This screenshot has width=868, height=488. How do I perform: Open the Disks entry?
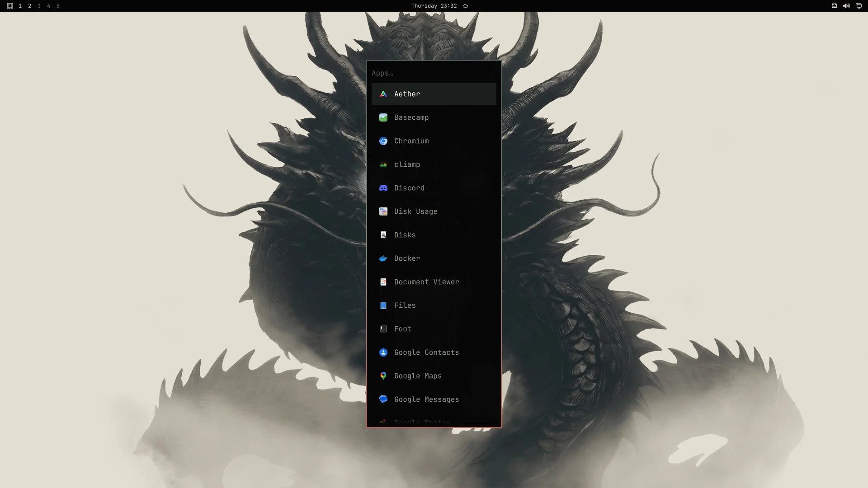(x=434, y=235)
